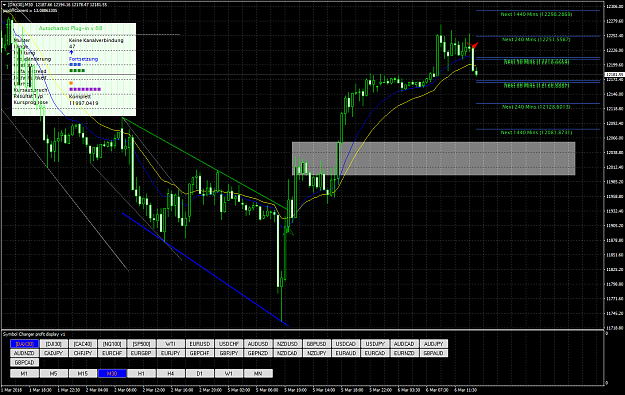The image size is (625, 395).
Task: Switch to the H4 timeframe
Action: [x=171, y=373]
